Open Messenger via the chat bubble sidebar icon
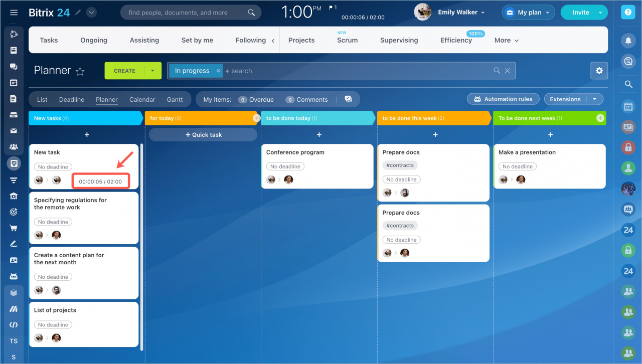The width and height of the screenshot is (642, 364). tap(14, 66)
